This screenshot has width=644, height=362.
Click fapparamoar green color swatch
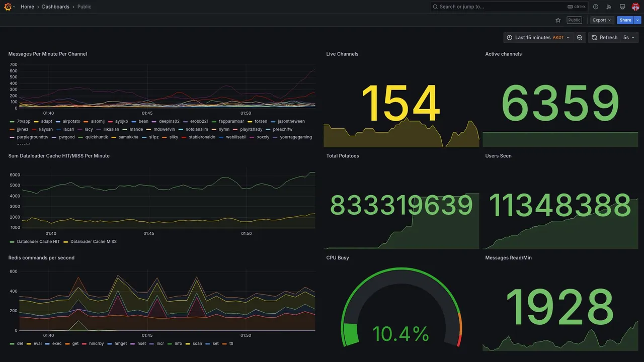[214, 122]
